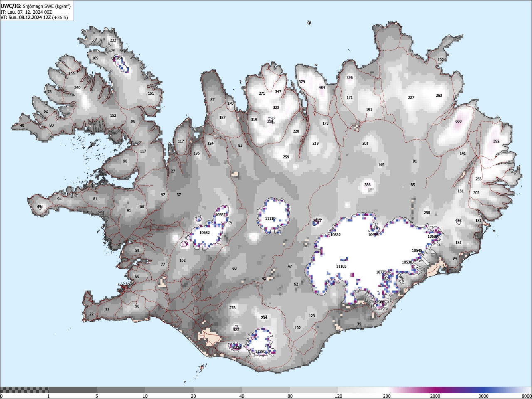Click the map value '201'
Image resolution: width=532 pixels, height=399 pixels.
[365, 143]
